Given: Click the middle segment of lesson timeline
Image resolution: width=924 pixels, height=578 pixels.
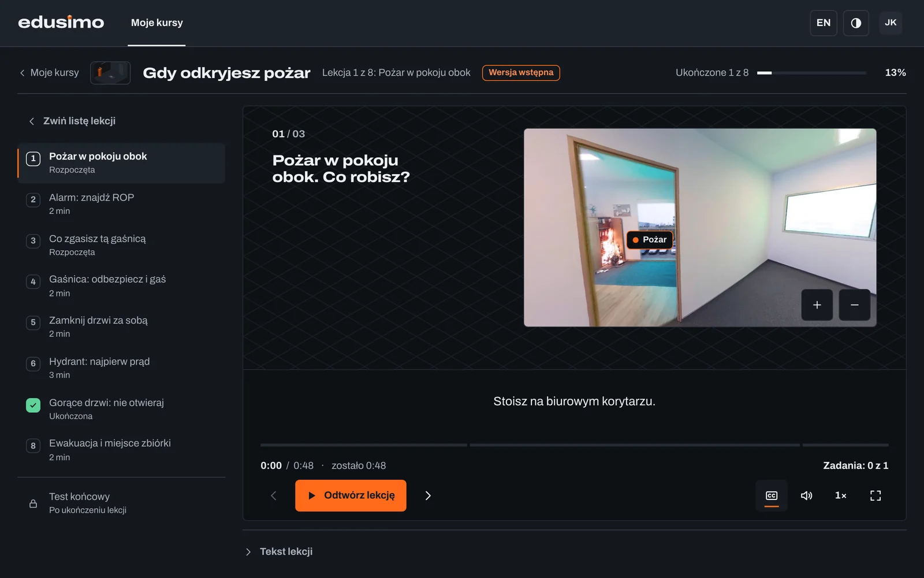Looking at the screenshot, I should (x=635, y=445).
